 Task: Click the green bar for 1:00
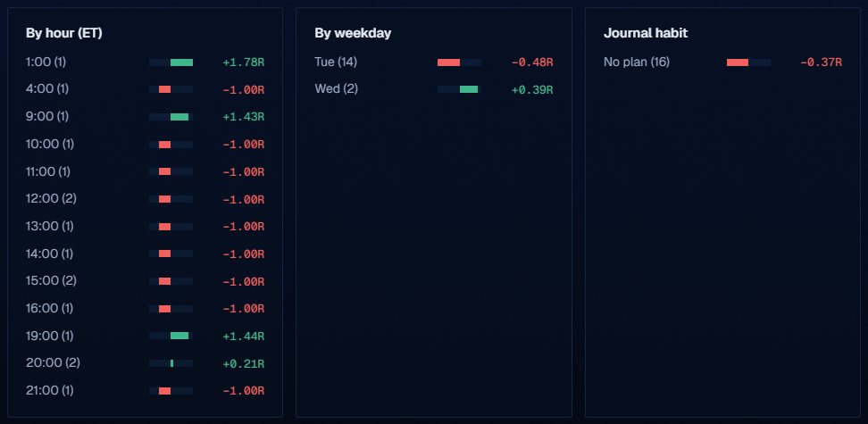click(181, 62)
